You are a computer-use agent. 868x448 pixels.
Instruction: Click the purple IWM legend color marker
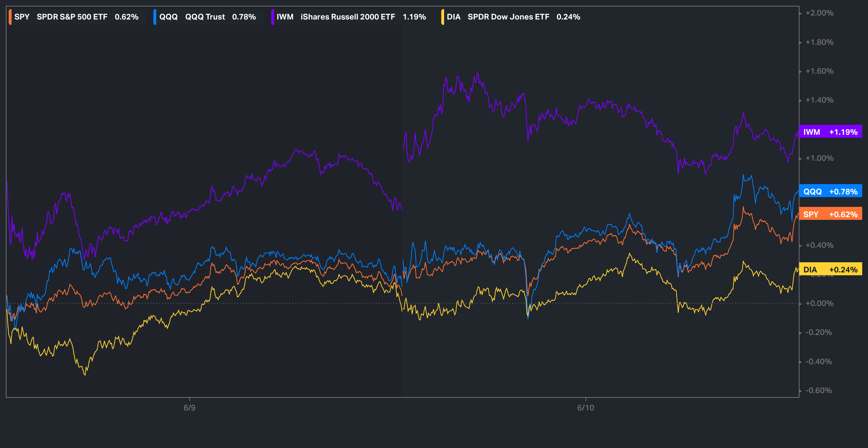tap(273, 17)
